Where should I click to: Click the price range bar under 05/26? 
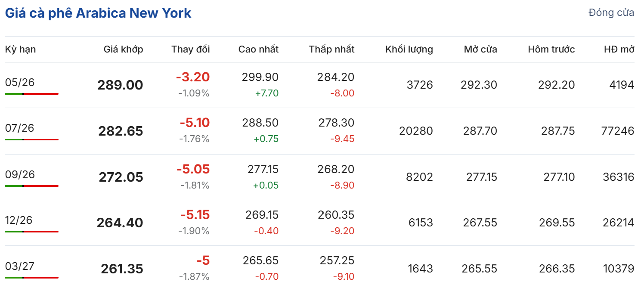tap(31, 93)
